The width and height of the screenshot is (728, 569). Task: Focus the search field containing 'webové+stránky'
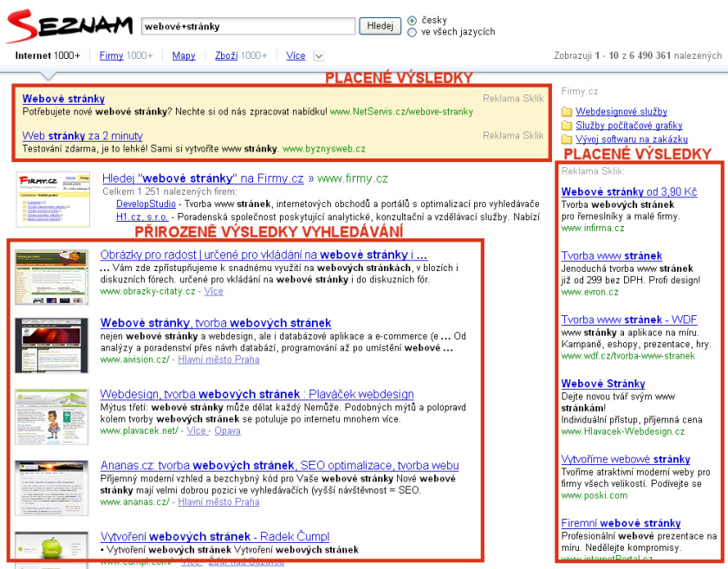click(249, 27)
